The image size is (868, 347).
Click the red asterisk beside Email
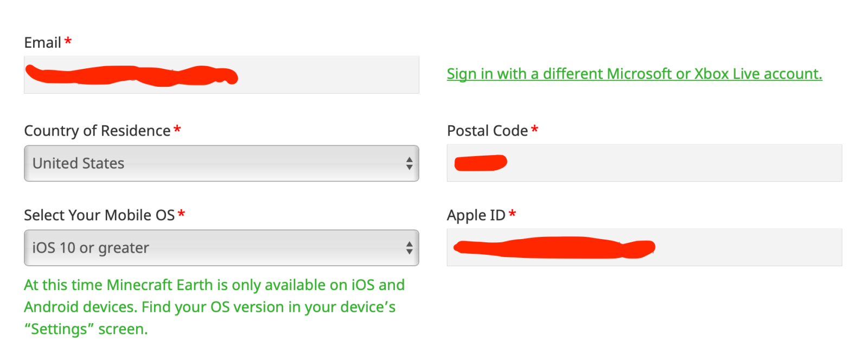[x=68, y=41]
